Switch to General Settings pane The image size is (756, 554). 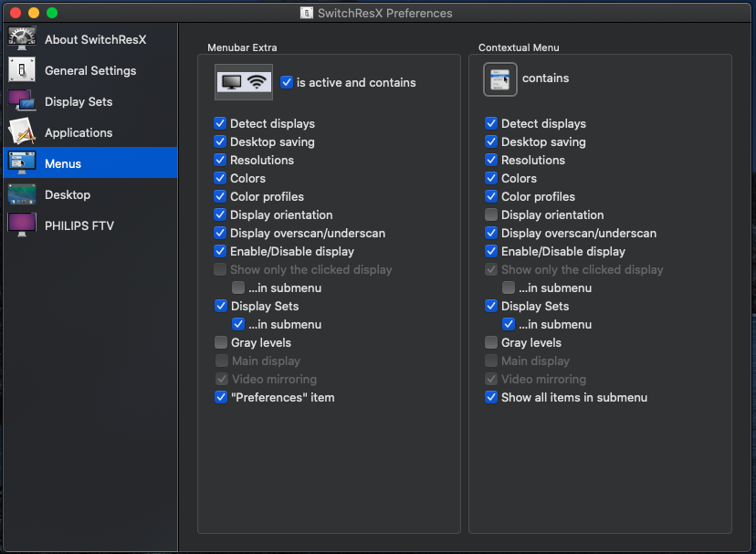90,70
